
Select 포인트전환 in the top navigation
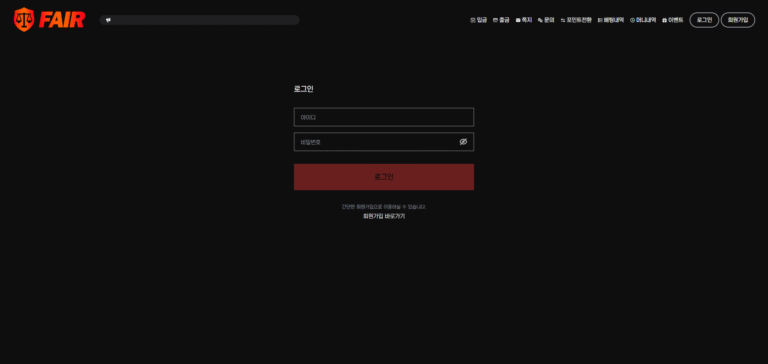(x=576, y=20)
